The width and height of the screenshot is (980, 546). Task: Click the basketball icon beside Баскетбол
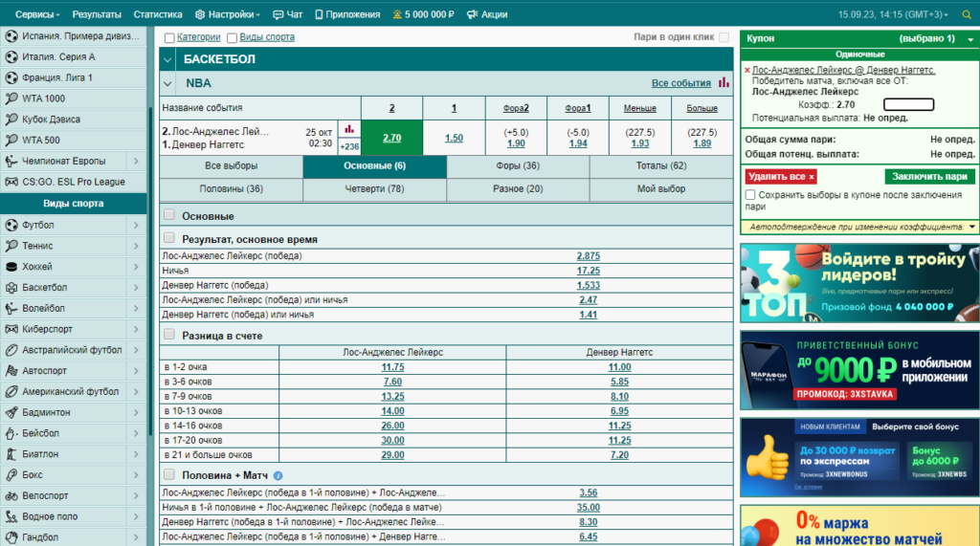[x=11, y=288]
